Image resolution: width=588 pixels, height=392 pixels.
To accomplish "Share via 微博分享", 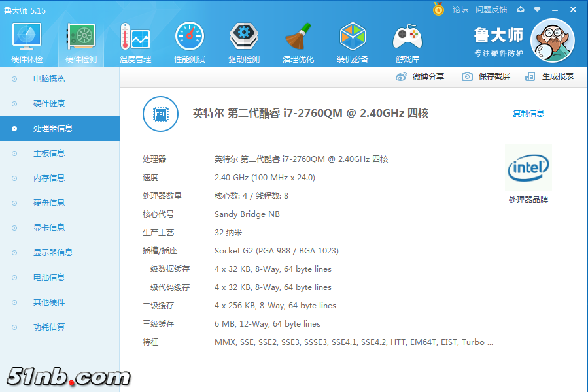I will 420,76.
